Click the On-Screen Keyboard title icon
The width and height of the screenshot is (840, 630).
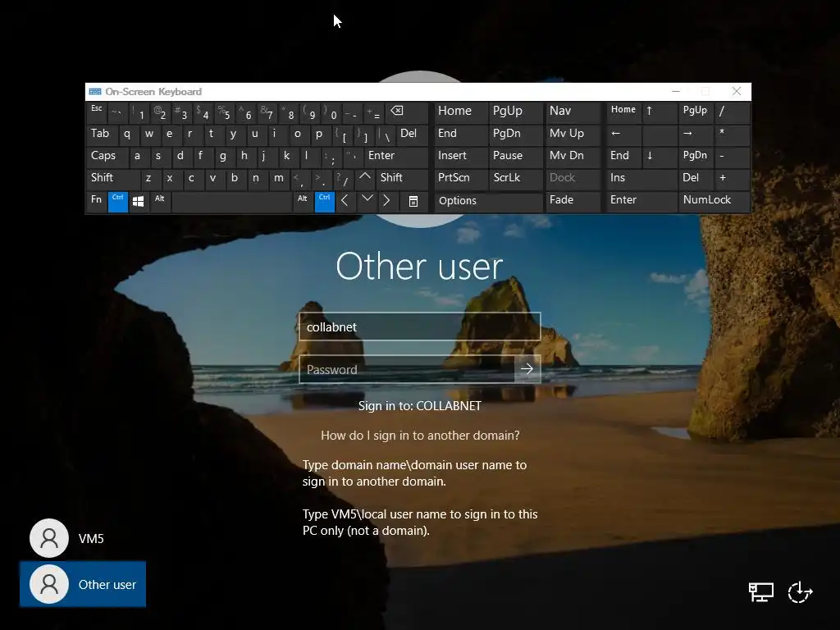95,92
